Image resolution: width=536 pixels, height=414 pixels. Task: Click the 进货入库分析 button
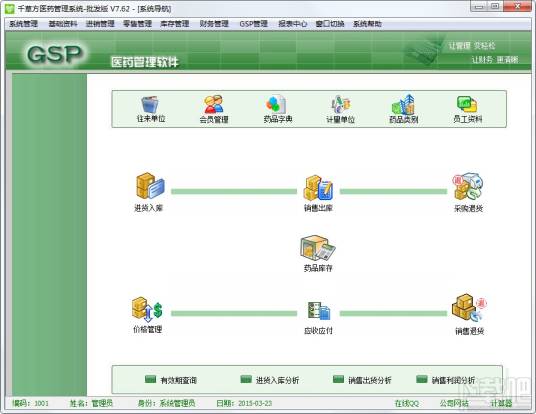point(270,380)
